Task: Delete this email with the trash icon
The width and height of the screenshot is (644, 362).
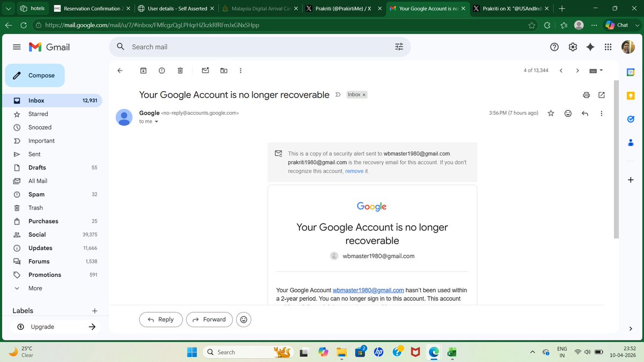Action: pyautogui.click(x=180, y=70)
